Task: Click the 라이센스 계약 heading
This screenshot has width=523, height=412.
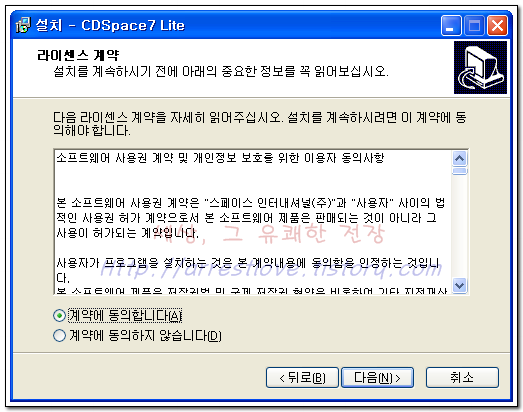Action: pyautogui.click(x=78, y=55)
